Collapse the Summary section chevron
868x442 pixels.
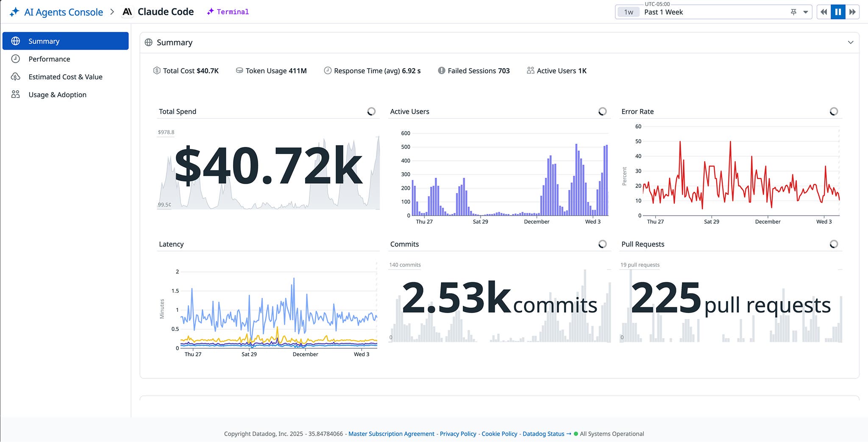[x=851, y=42]
